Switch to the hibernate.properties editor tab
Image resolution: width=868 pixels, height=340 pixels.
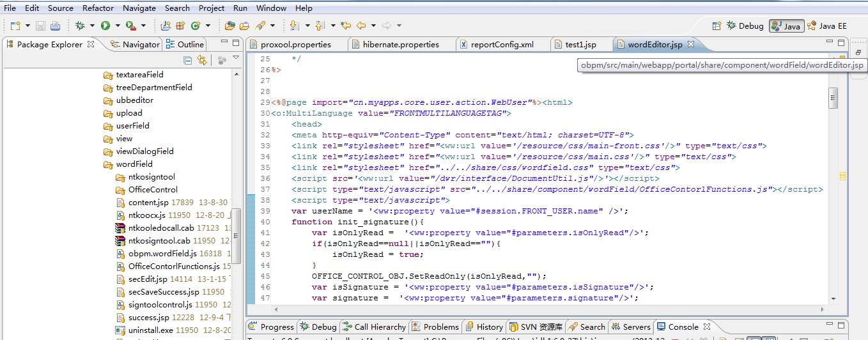pos(401,44)
